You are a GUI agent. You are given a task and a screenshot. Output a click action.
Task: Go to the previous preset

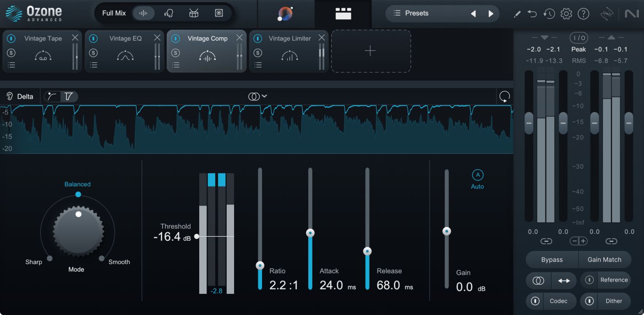473,14
